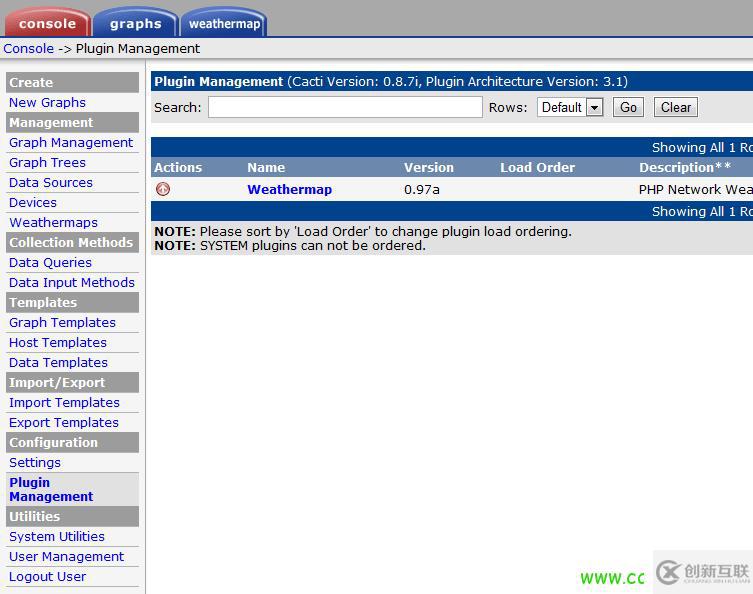Click the Configuration section header
753x594 pixels.
click(73, 443)
